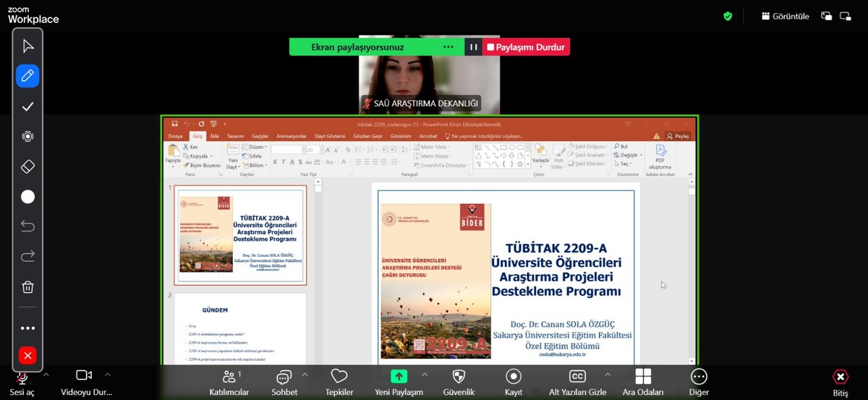
Task: Expand share options arrow beside Yeni Paylaşım
Action: 425,375
